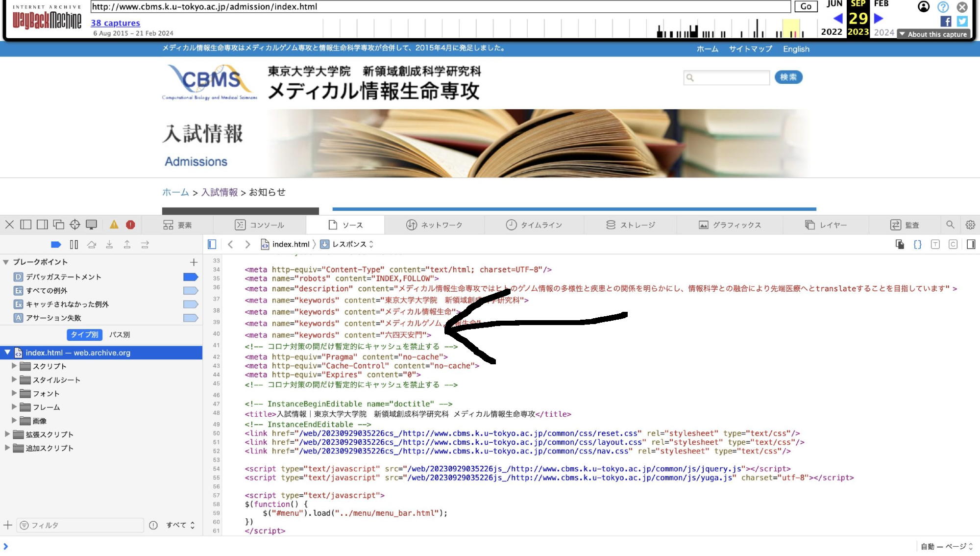Step into function in debugger
Screen dimensions: 980x556
(x=109, y=244)
